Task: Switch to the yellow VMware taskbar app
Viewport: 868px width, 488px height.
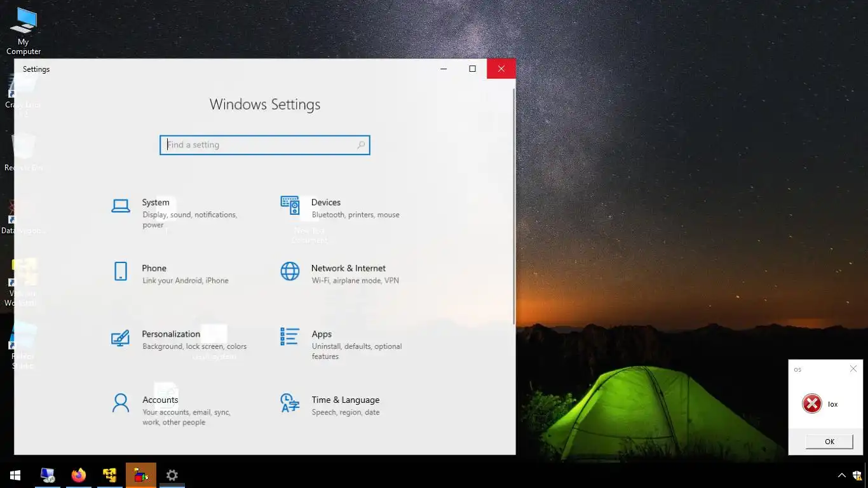Action: pyautogui.click(x=110, y=475)
